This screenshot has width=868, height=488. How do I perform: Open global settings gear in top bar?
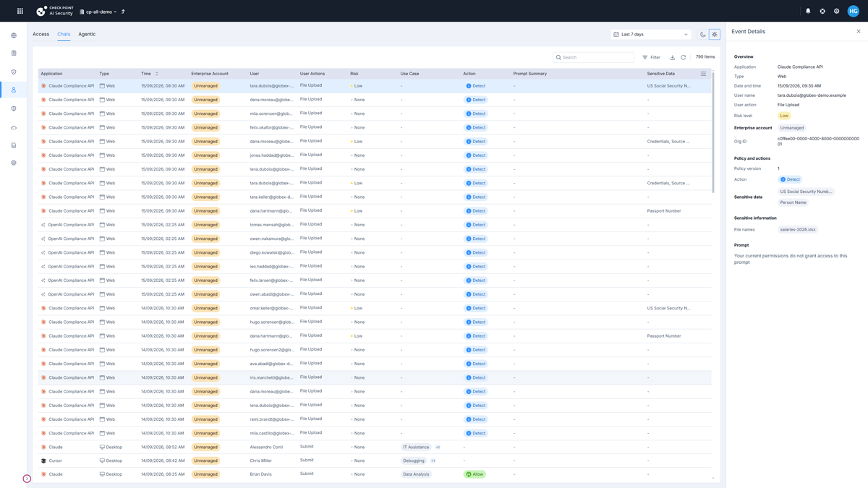click(837, 11)
